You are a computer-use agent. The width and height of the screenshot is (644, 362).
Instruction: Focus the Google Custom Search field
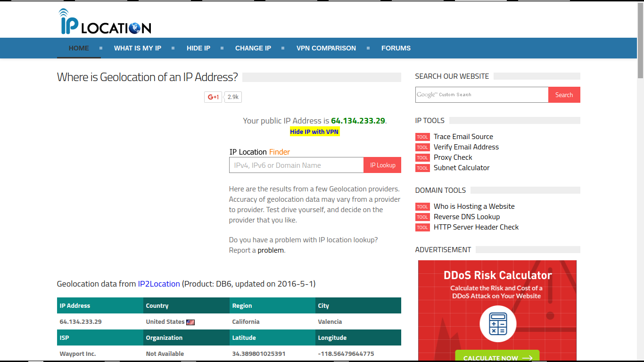click(482, 95)
